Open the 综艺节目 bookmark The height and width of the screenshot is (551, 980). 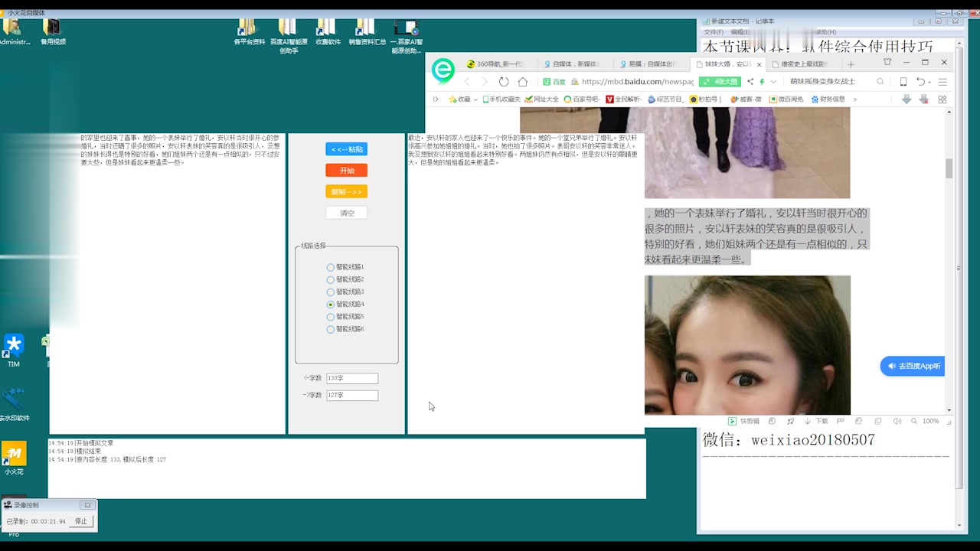[666, 99]
